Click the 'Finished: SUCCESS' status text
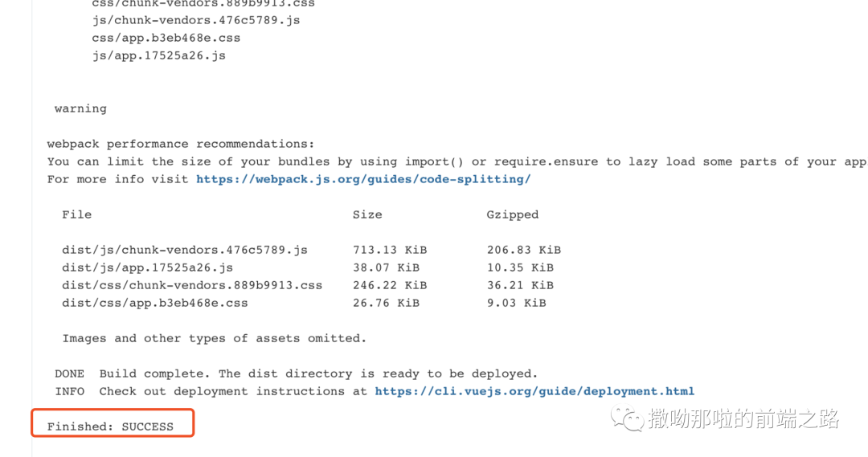Viewport: 868px width, 457px height. pos(110,426)
